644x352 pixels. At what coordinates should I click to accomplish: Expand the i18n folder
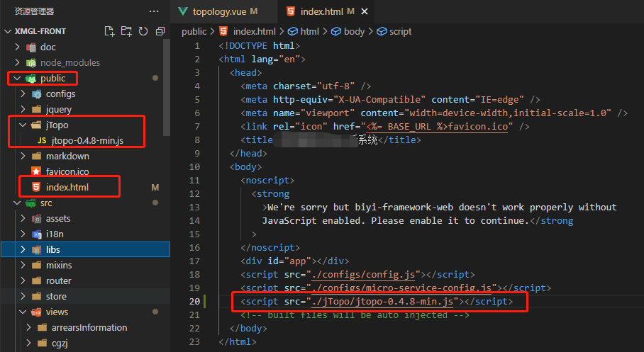[x=23, y=234]
